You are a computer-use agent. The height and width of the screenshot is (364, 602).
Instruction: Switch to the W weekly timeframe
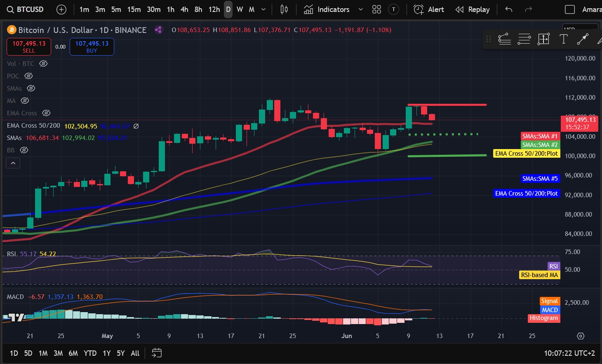(240, 9)
